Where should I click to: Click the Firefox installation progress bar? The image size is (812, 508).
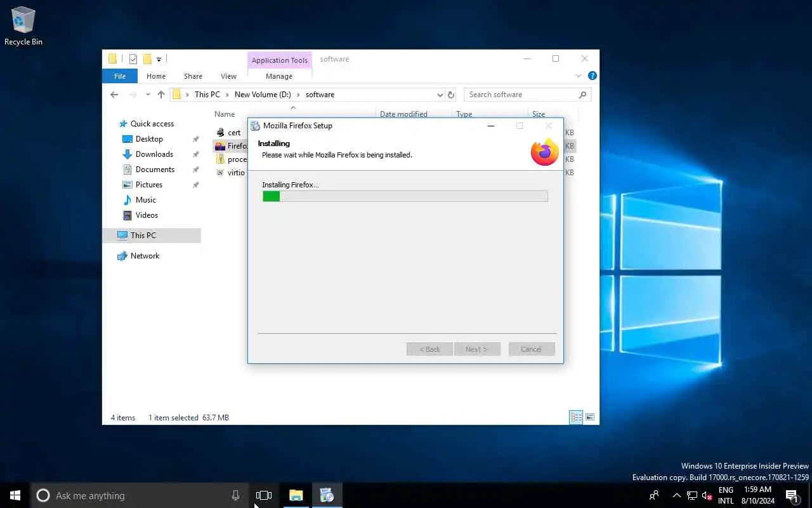[405, 197]
